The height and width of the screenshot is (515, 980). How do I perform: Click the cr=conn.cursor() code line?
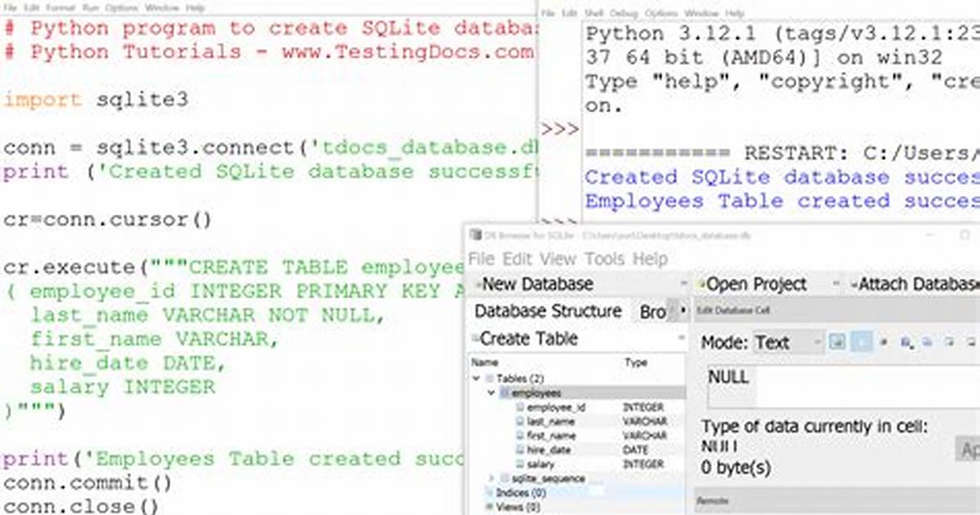coord(107,221)
